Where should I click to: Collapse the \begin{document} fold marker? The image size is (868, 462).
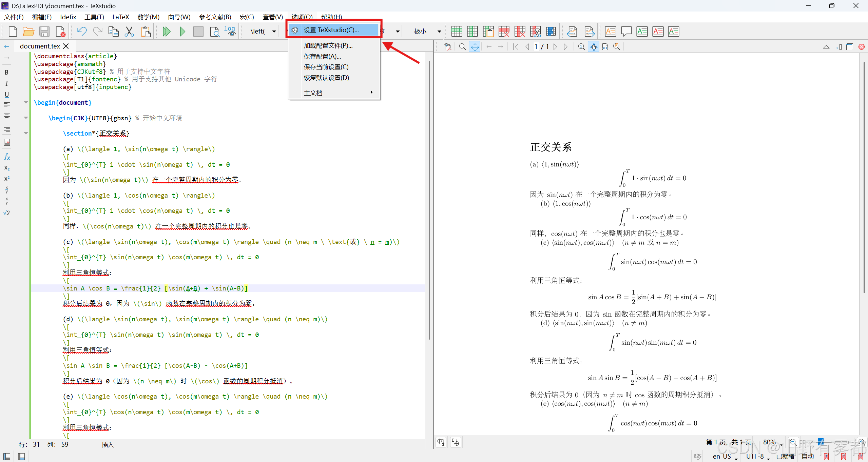coord(26,102)
